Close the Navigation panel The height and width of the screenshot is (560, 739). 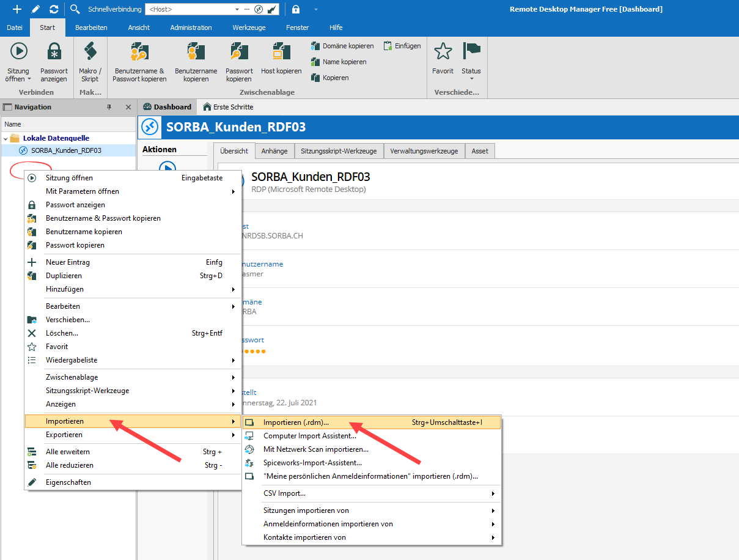tap(128, 107)
